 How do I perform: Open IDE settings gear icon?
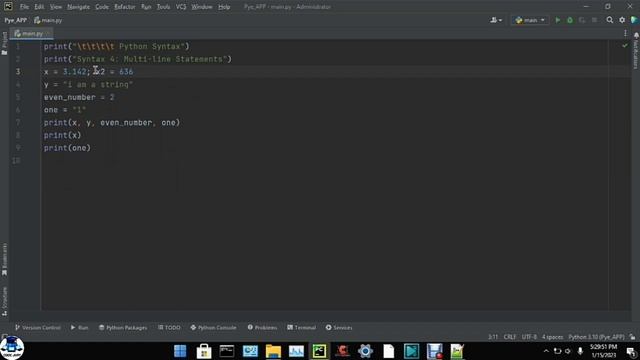click(622, 20)
